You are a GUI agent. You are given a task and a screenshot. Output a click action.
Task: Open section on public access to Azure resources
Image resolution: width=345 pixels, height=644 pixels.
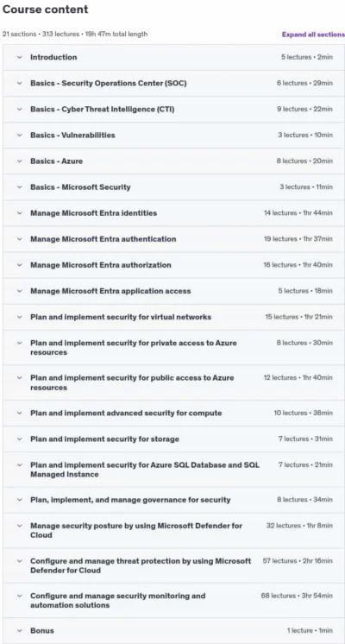(x=173, y=382)
